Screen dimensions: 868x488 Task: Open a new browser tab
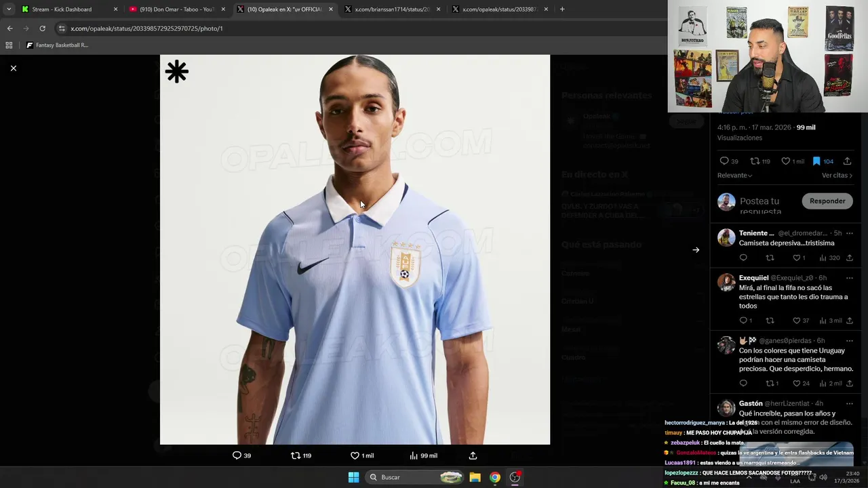(x=562, y=9)
